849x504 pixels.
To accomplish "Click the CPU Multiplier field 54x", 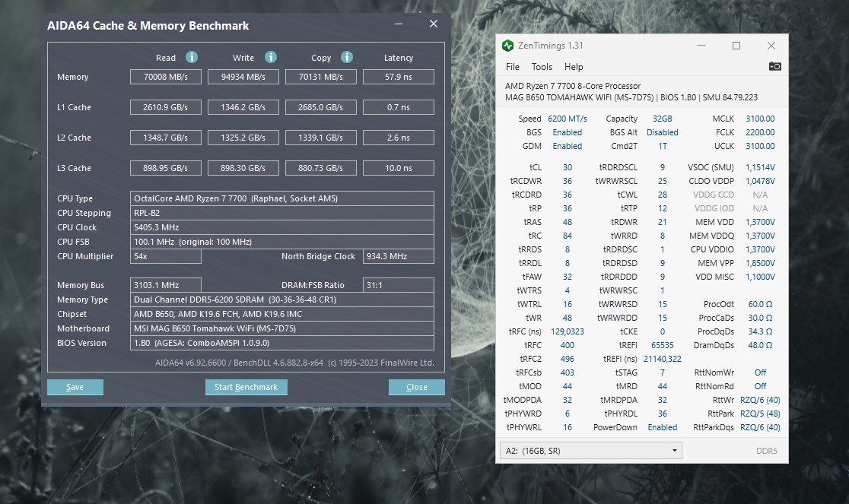I will (166, 256).
